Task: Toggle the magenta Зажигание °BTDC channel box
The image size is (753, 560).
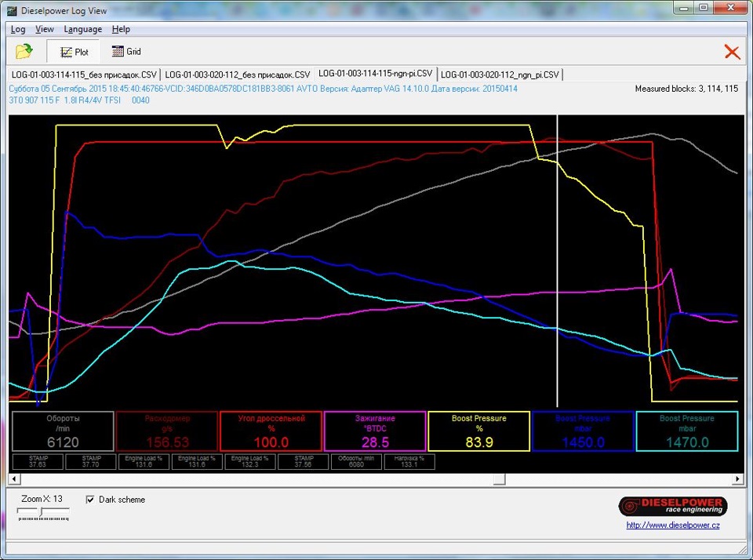Action: click(374, 431)
